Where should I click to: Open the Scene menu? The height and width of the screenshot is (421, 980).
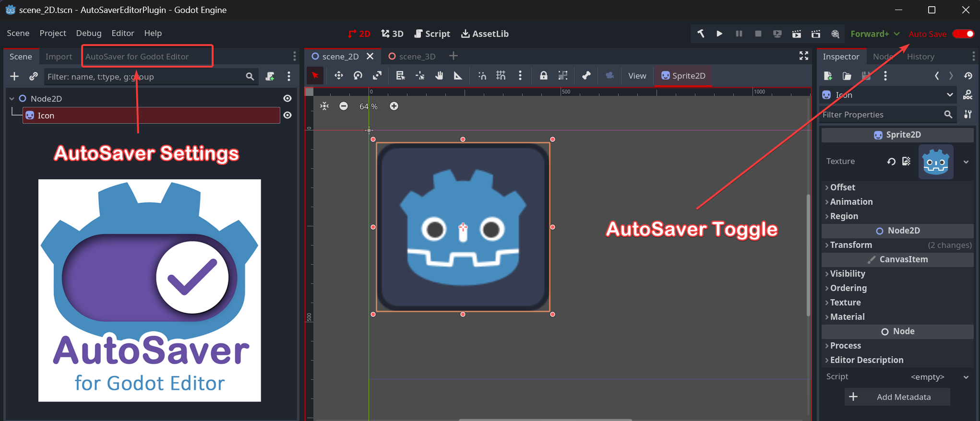[x=18, y=33]
